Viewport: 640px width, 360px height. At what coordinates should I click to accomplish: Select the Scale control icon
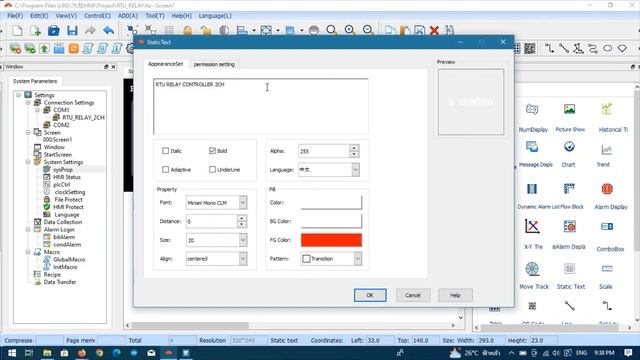[607, 269]
